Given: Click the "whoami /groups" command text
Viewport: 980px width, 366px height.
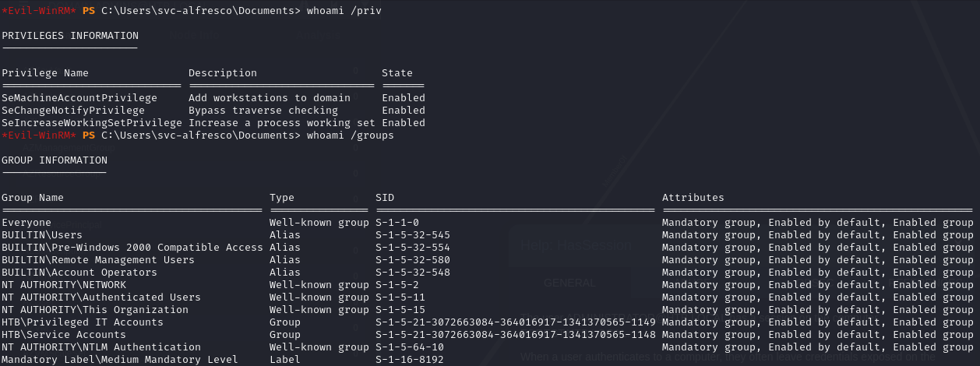Looking at the screenshot, I should (x=351, y=135).
